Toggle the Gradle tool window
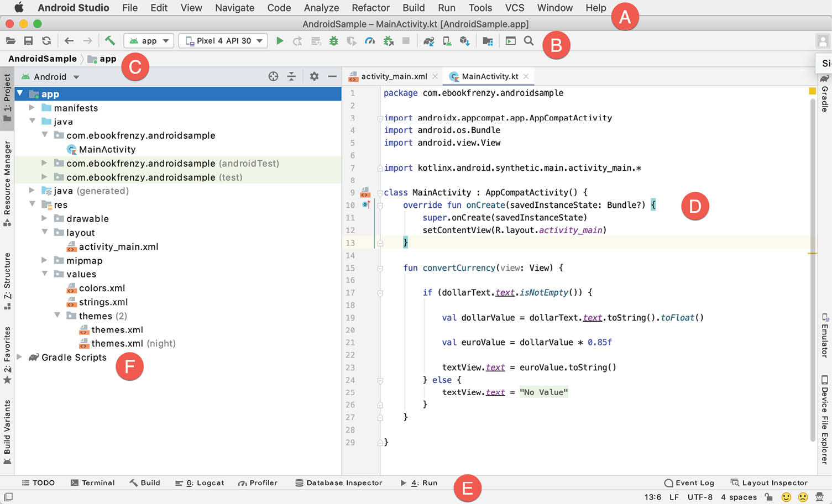This screenshot has height=504, width=832. click(824, 93)
